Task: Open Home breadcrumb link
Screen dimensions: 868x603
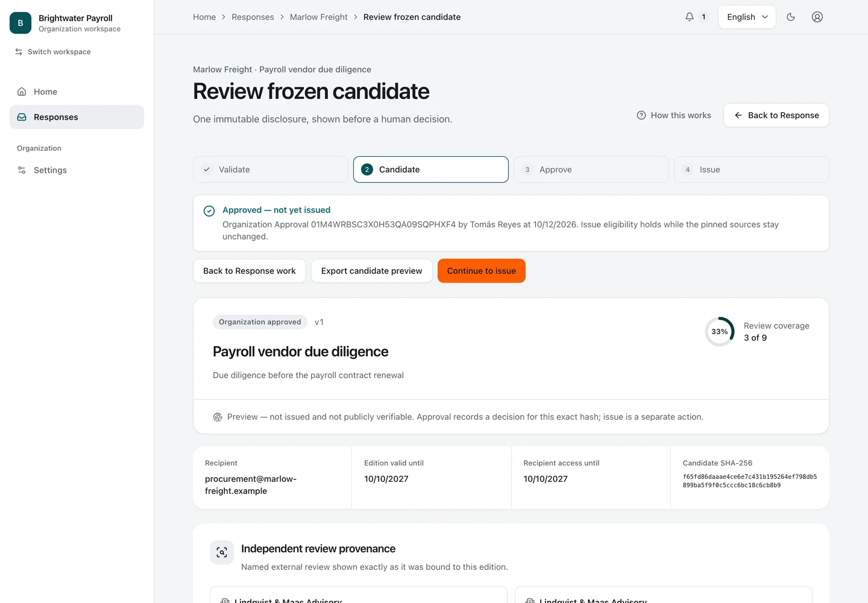Action: tap(204, 17)
